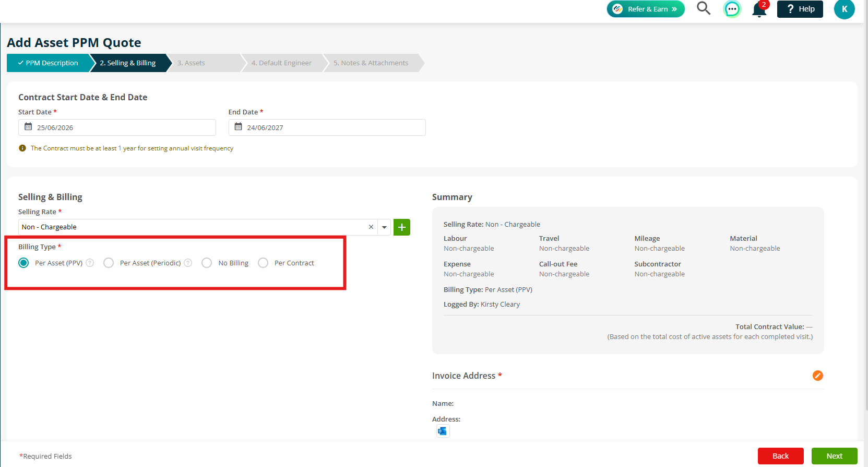Switch to the Default Engineer step

(281, 63)
